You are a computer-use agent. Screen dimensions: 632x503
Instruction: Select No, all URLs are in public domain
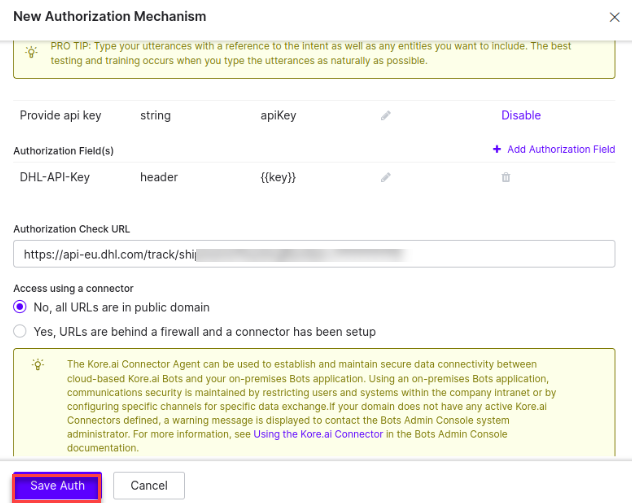point(20,307)
